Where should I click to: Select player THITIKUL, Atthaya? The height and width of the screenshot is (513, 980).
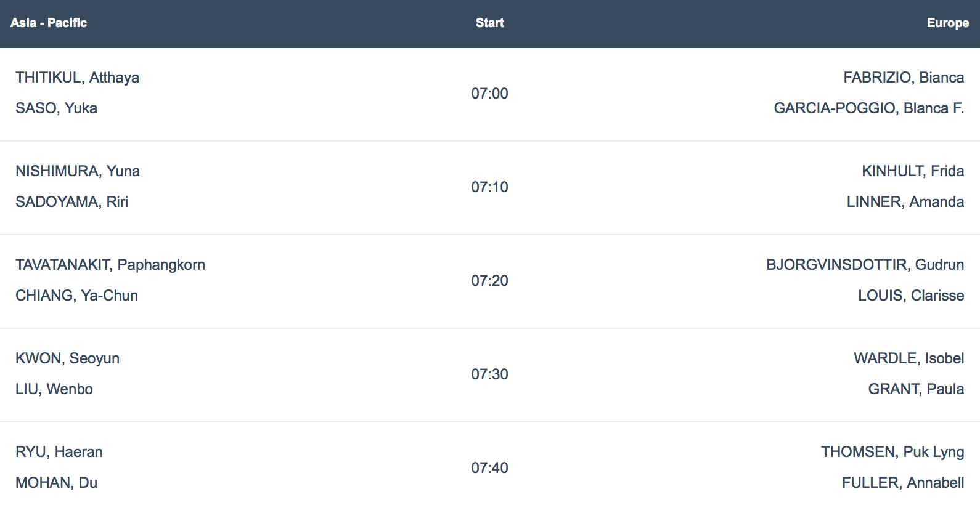[78, 78]
